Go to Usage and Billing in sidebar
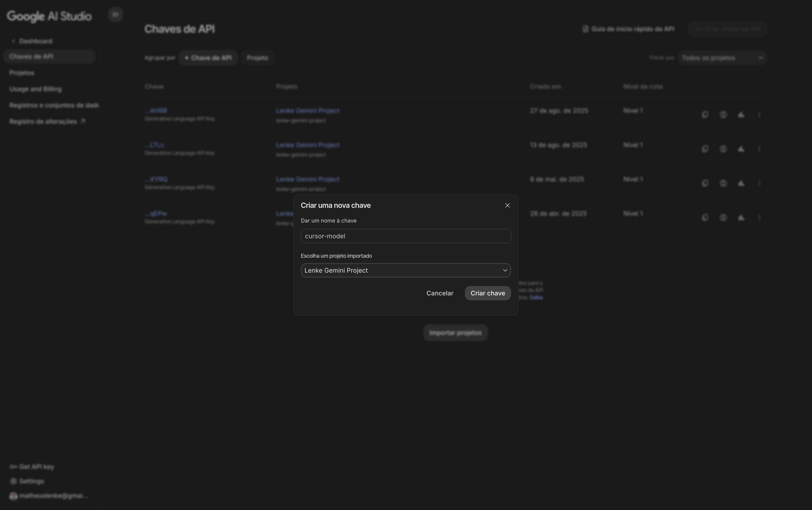The width and height of the screenshot is (812, 510). [x=35, y=89]
